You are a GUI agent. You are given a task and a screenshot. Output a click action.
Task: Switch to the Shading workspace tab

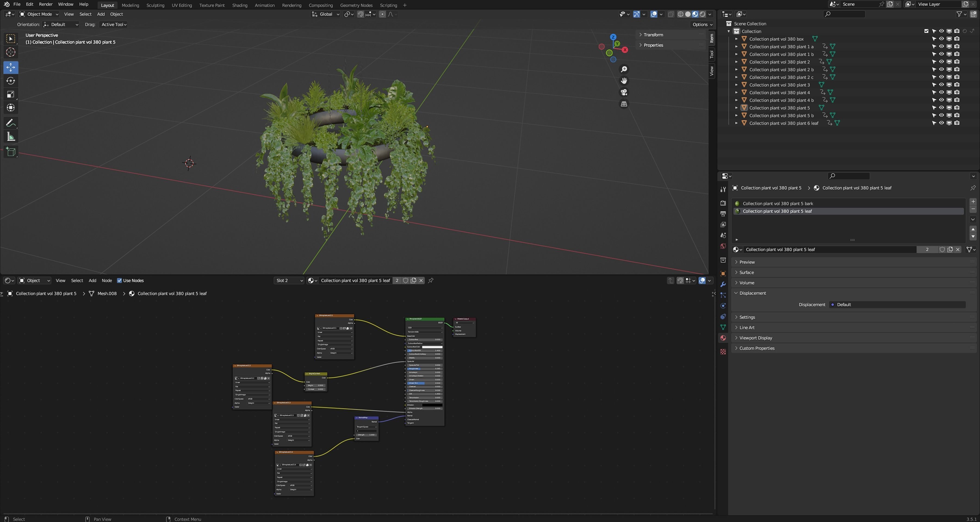point(240,5)
